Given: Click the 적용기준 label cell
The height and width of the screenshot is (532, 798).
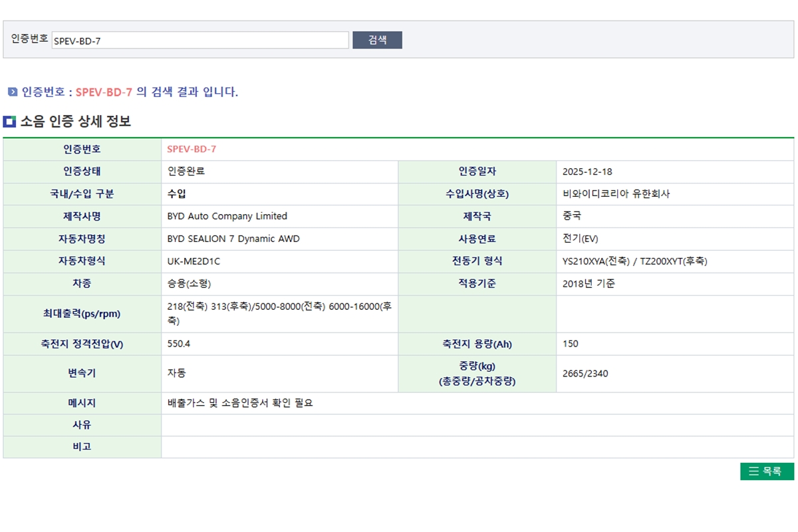Looking at the screenshot, I should coord(477,283).
